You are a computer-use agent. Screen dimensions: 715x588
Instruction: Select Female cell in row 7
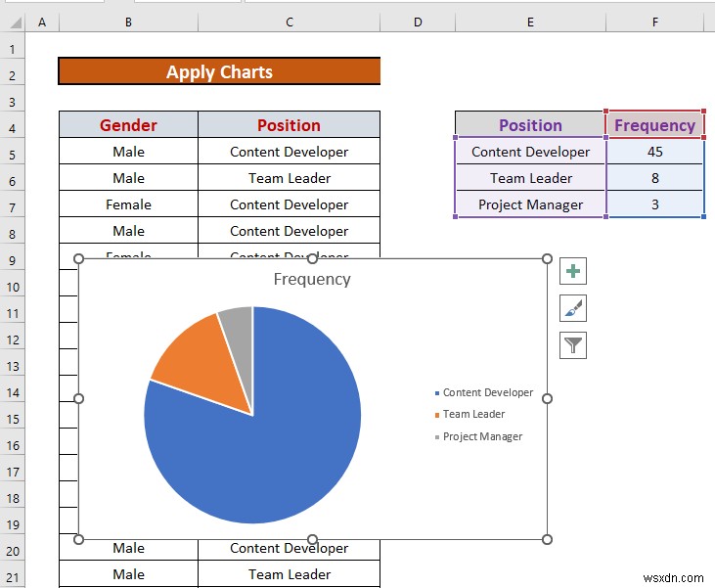point(128,204)
